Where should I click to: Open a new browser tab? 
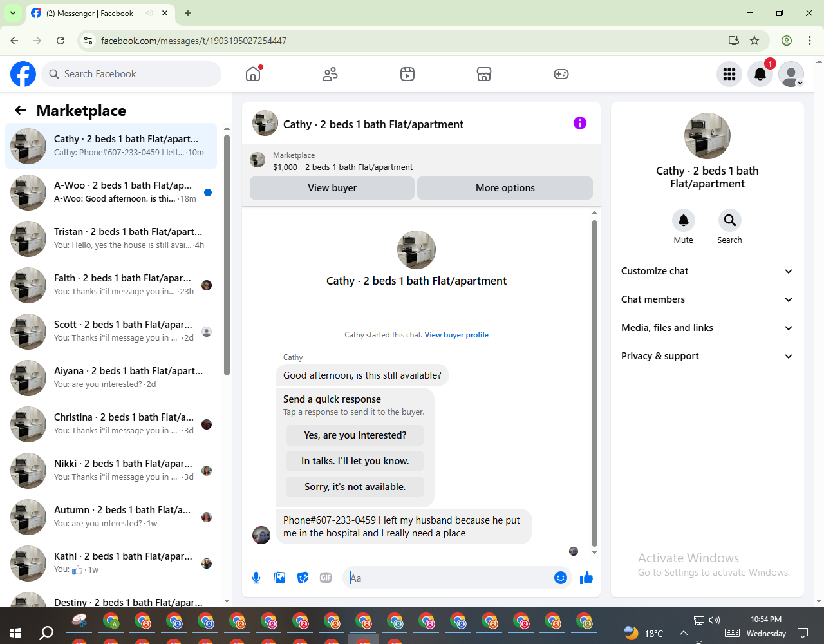(x=188, y=13)
